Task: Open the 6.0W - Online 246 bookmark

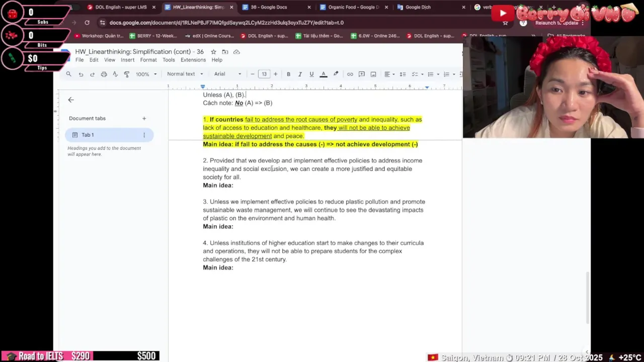Action: pos(375,36)
